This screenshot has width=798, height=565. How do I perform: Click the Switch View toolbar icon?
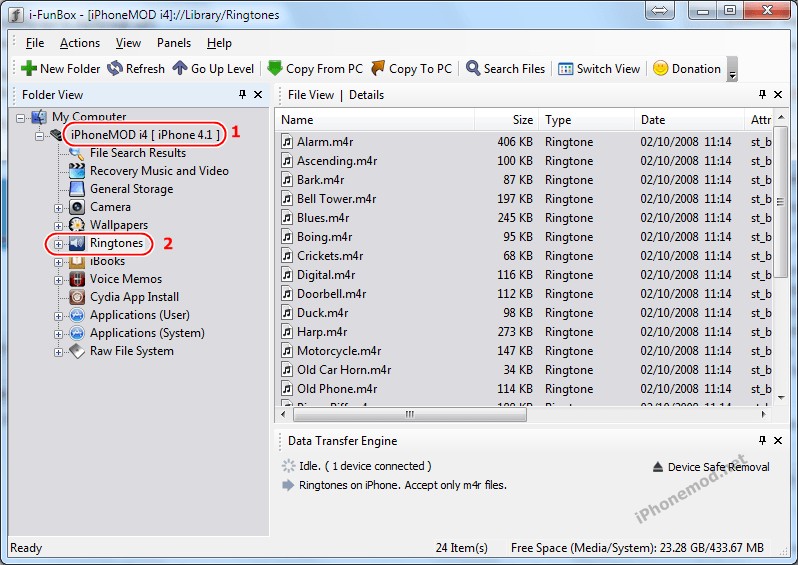pos(566,69)
